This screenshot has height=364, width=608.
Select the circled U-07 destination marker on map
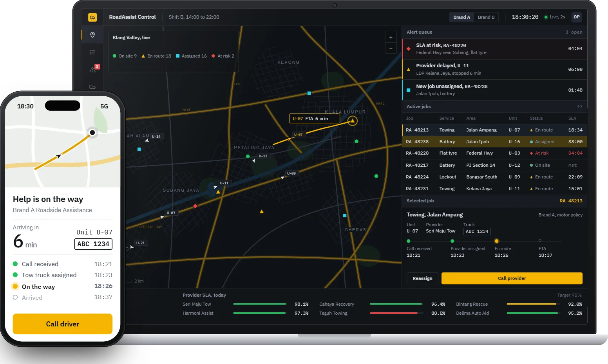pyautogui.click(x=353, y=121)
